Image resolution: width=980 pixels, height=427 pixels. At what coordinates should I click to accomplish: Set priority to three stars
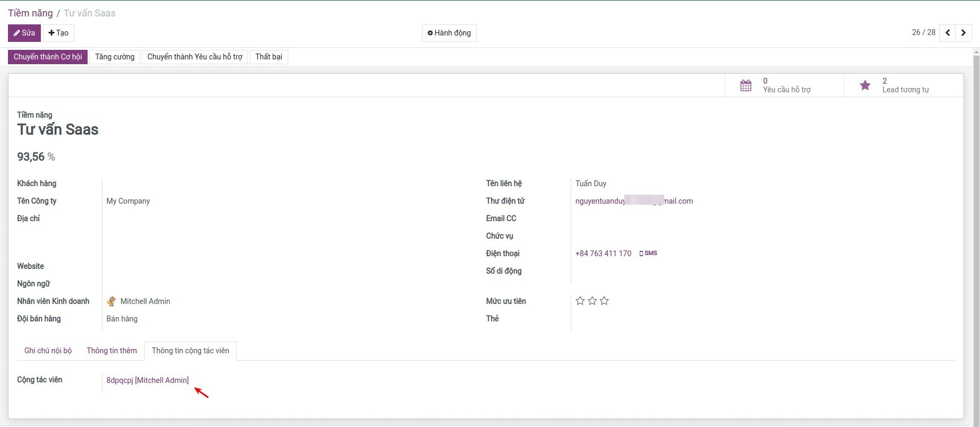[x=604, y=301]
